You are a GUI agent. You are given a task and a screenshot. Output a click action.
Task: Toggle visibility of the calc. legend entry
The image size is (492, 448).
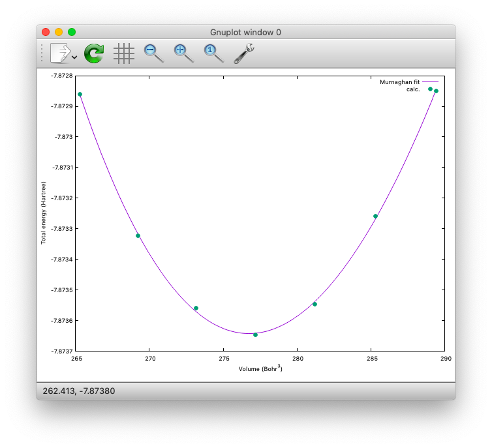click(413, 89)
